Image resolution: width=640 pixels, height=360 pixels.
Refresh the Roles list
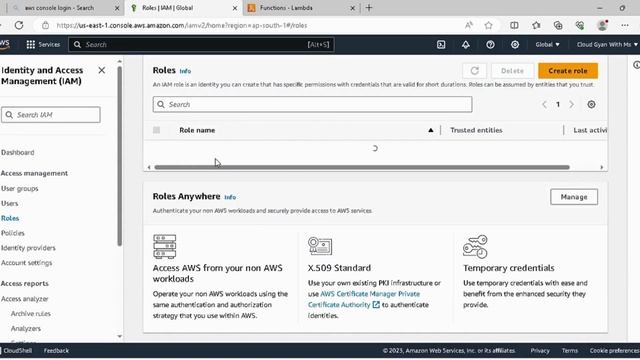click(474, 71)
